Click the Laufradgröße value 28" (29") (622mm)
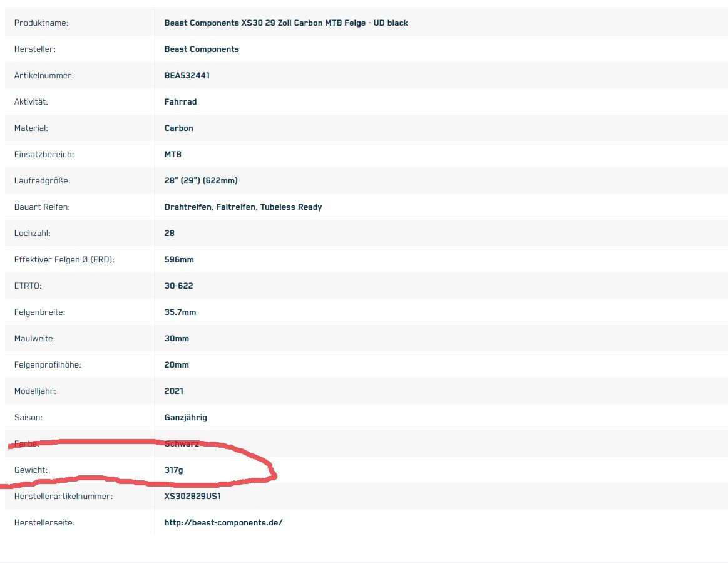 [200, 180]
